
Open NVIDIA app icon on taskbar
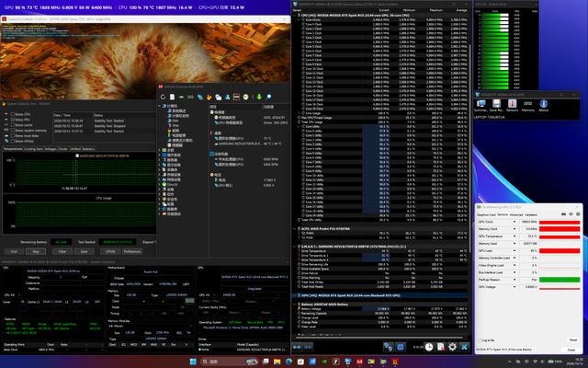[x=324, y=362]
